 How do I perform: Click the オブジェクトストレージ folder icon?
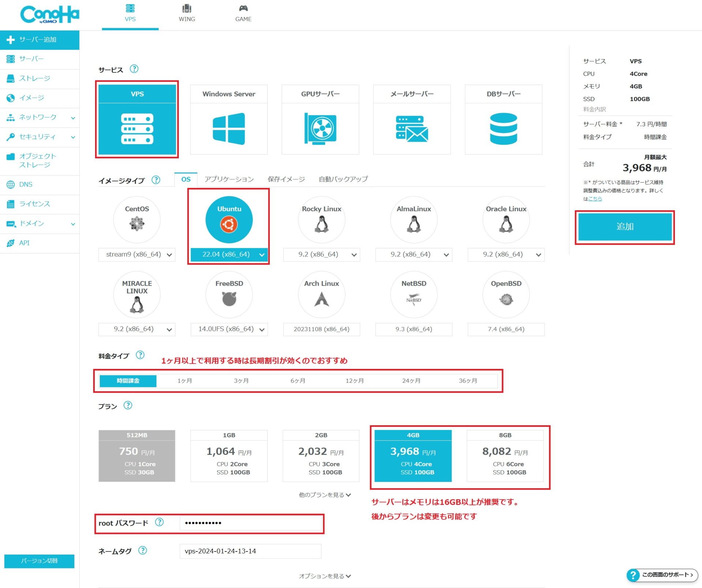[x=11, y=157]
